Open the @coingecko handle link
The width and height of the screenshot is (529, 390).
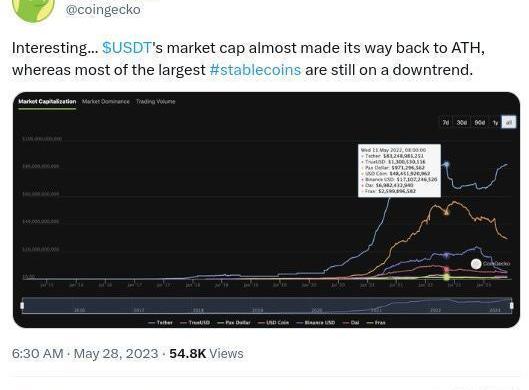click(103, 9)
